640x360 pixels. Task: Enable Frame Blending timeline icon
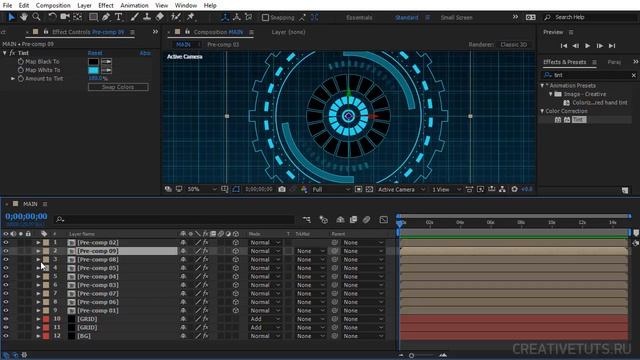pyautogui.click(x=353, y=220)
